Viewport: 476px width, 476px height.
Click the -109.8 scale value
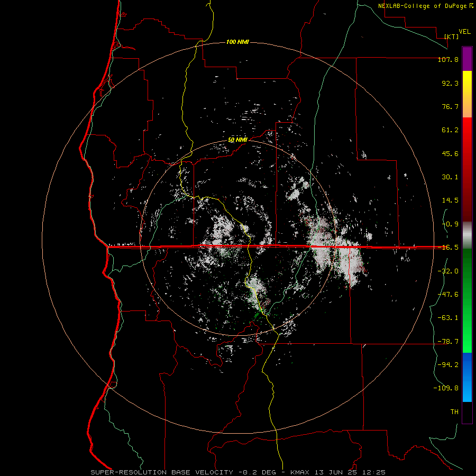446,388
